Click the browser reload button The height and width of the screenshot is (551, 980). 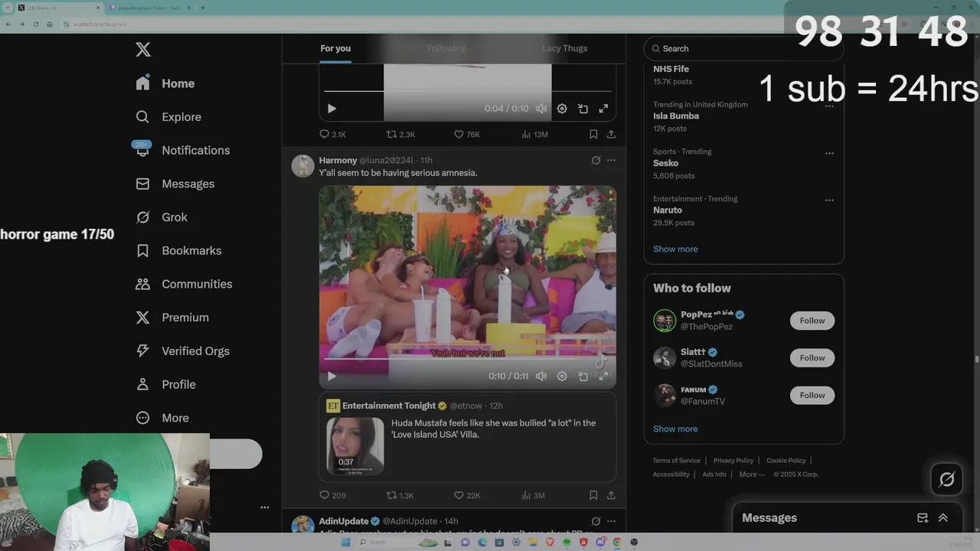pos(35,24)
